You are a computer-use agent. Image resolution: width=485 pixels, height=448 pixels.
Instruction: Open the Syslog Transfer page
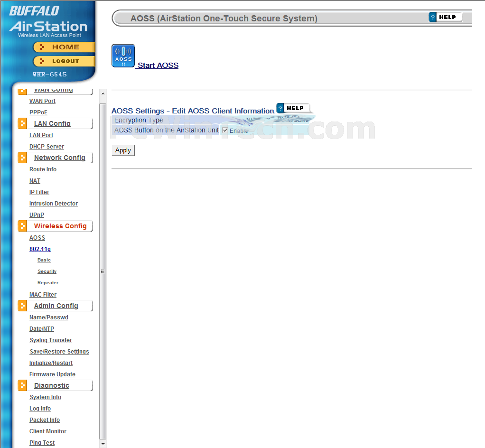point(51,340)
